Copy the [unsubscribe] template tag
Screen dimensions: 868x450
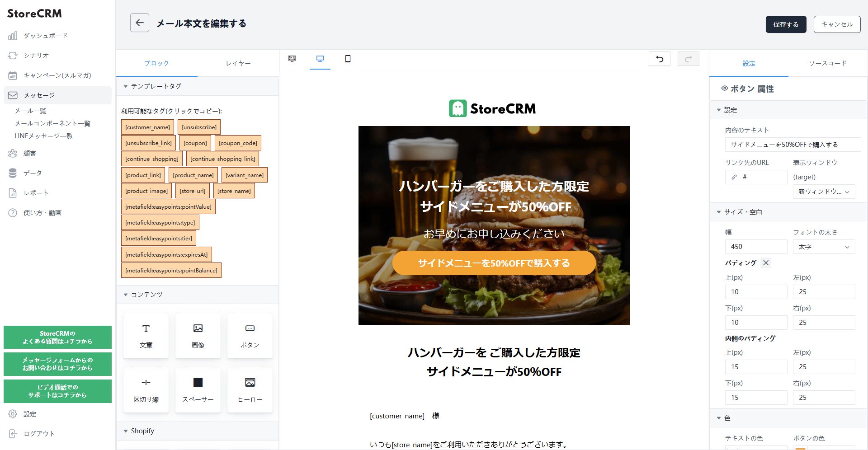199,127
